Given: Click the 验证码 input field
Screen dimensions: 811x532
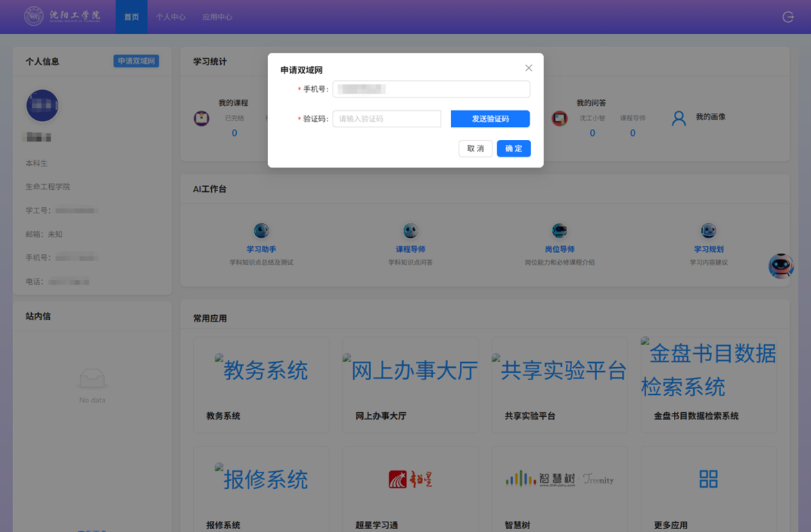Looking at the screenshot, I should click(x=386, y=119).
